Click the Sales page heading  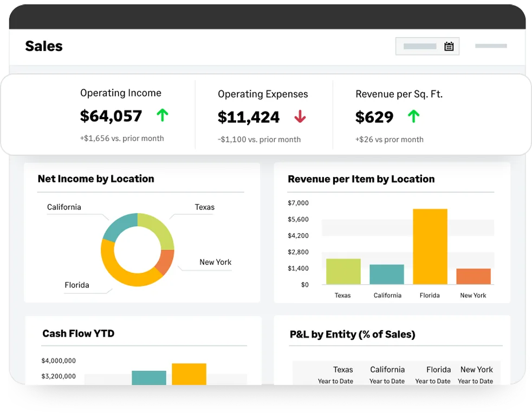coord(44,46)
